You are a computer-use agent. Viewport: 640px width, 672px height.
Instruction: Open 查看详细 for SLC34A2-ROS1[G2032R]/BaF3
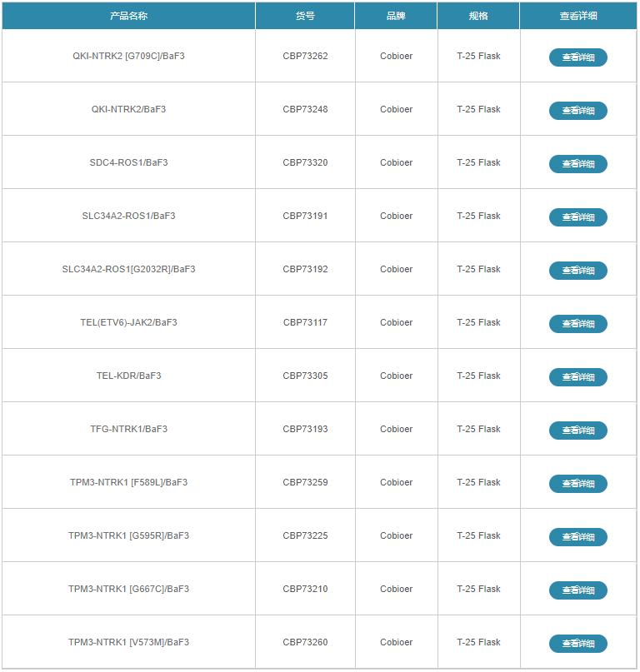point(577,271)
